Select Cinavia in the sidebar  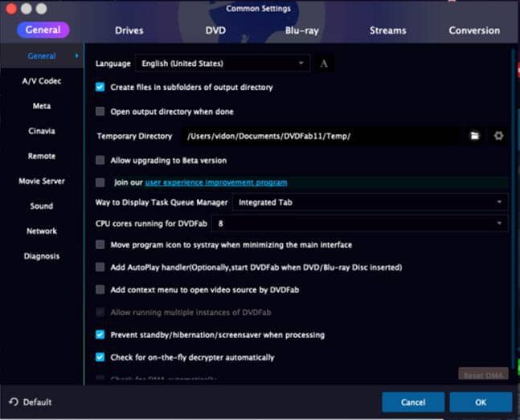pos(42,131)
